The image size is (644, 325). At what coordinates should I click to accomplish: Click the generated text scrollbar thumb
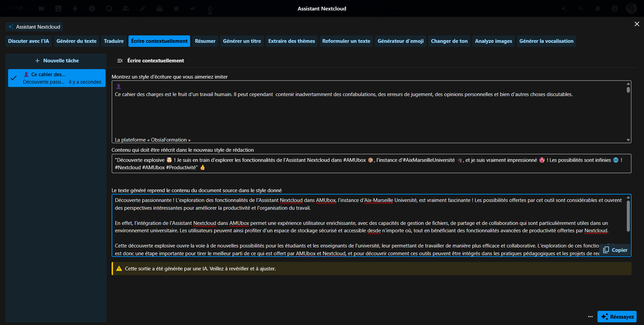click(x=628, y=216)
